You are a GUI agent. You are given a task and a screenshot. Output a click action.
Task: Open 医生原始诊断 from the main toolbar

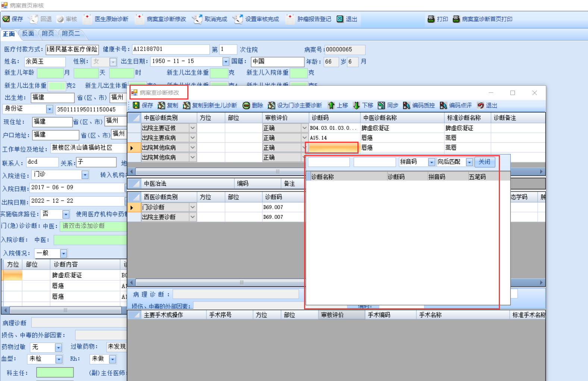click(106, 19)
